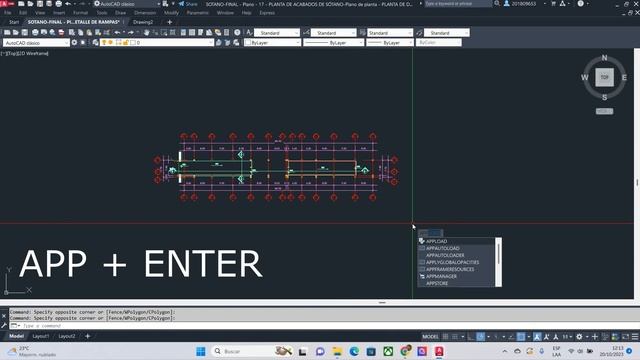The width and height of the screenshot is (640, 360).
Task: Click the W direction on ViewCube compass
Action: point(584,78)
